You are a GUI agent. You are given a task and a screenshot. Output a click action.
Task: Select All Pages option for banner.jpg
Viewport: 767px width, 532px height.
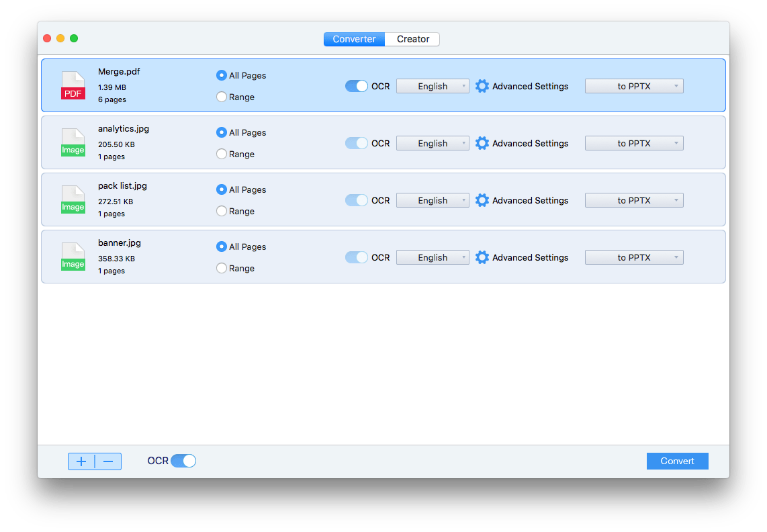pos(222,247)
